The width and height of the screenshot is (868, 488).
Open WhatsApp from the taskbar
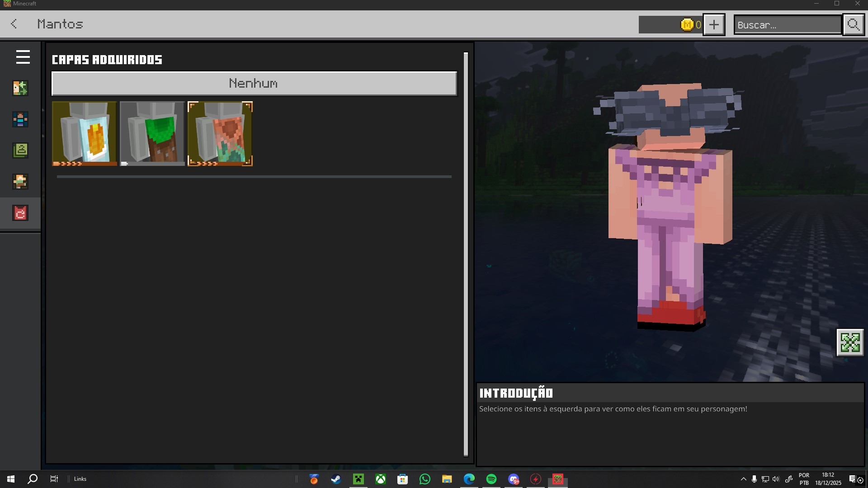(x=425, y=479)
